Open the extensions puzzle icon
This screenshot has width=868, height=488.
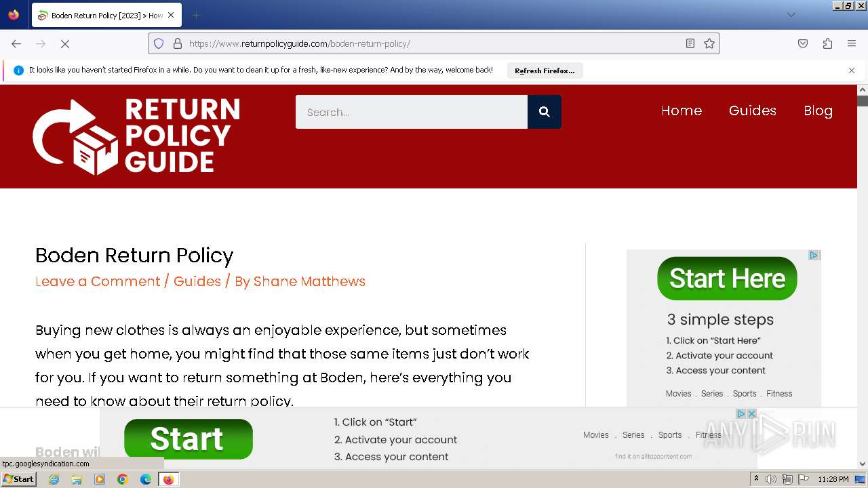(x=827, y=43)
